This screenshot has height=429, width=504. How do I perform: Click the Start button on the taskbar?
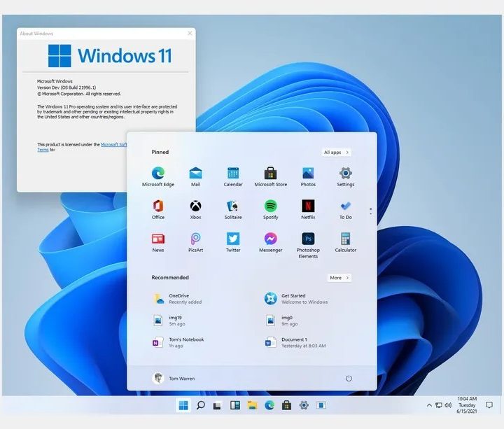(x=183, y=405)
